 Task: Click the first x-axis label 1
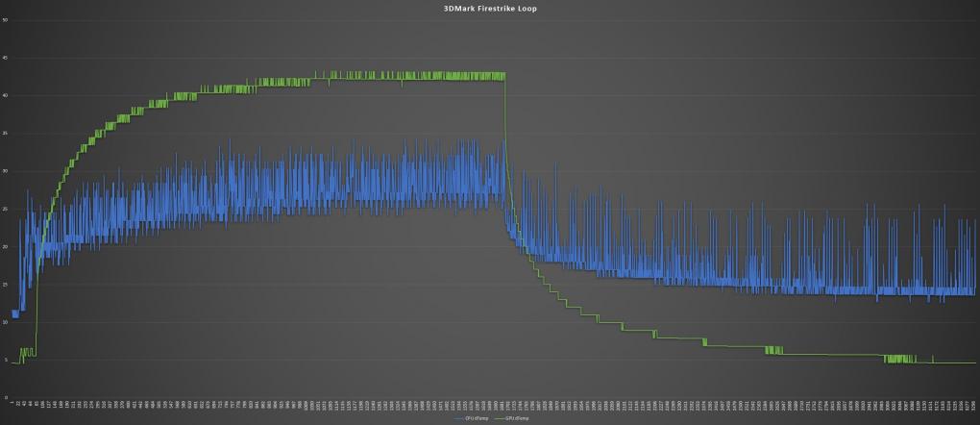pos(12,404)
